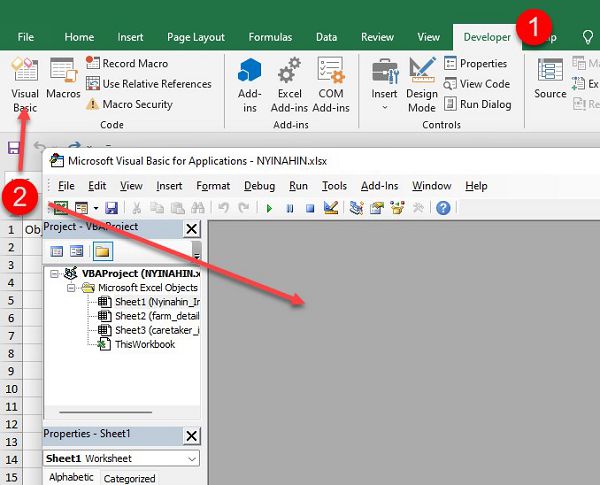600x485 pixels.
Task: Open the VBA Insert menu
Action: click(169, 186)
